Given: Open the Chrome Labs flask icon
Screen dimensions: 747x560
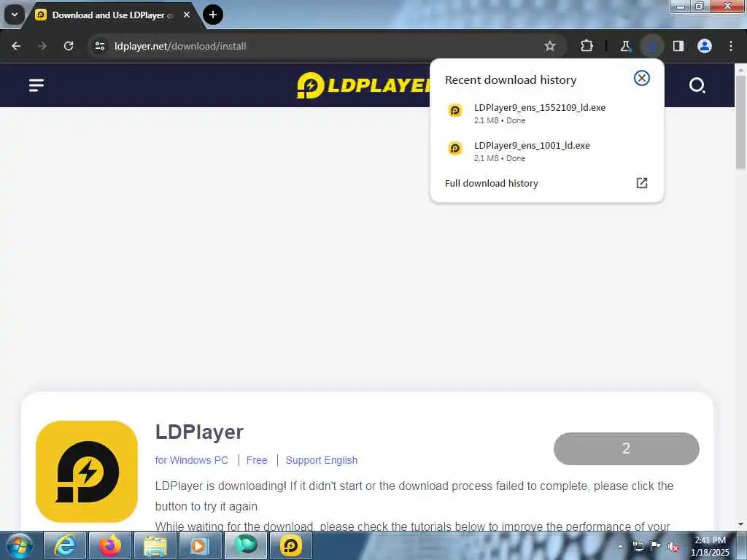Looking at the screenshot, I should click(x=625, y=46).
